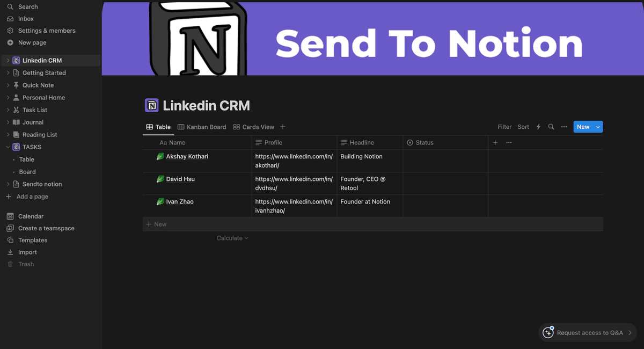
Task: Expand the Quick Note page
Action: coord(8,85)
